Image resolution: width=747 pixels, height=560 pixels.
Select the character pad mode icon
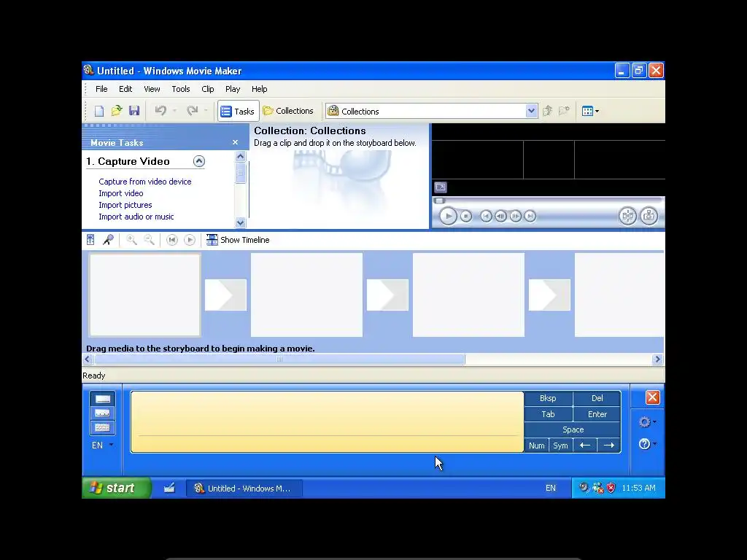click(x=102, y=413)
